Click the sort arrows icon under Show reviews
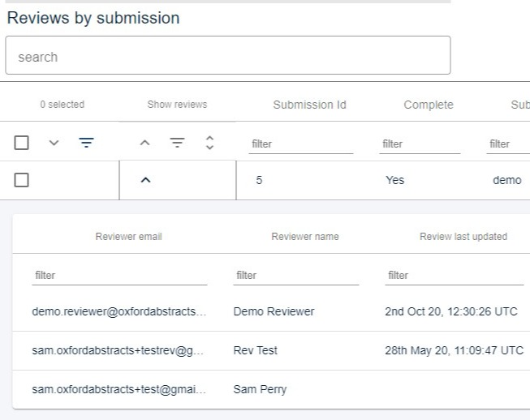Image resolution: width=530 pixels, height=420 pixels. pos(209,144)
